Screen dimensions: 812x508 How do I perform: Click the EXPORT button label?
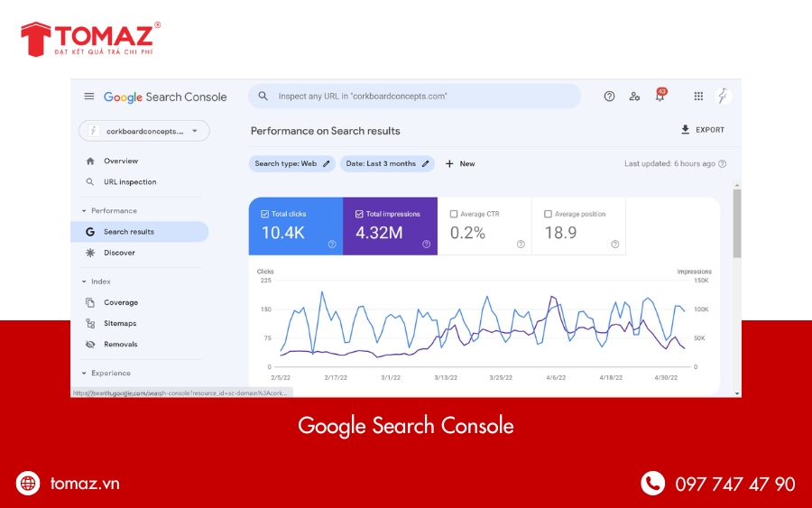(x=710, y=130)
